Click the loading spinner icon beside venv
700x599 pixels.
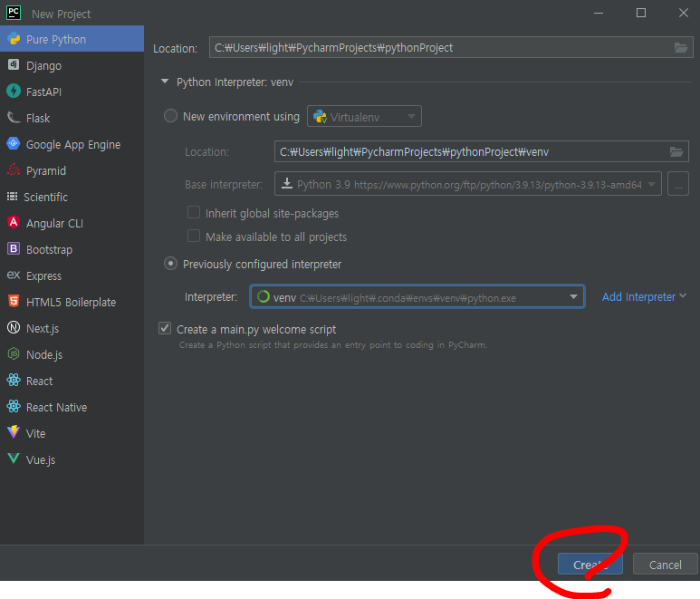[264, 296]
